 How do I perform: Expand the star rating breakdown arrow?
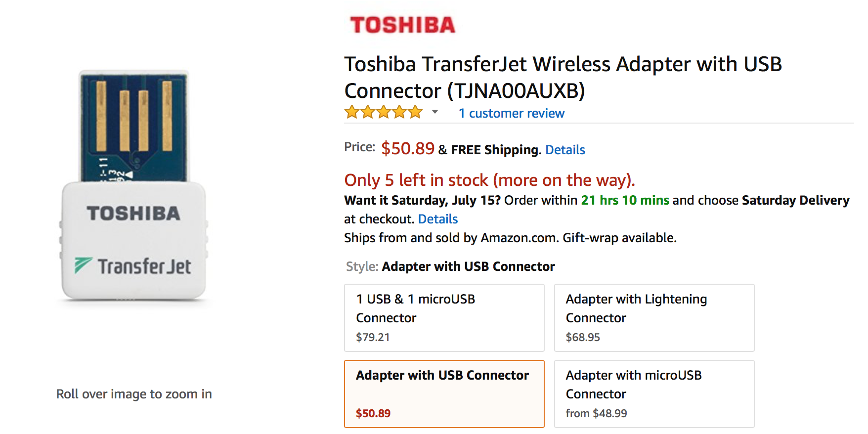pos(435,112)
